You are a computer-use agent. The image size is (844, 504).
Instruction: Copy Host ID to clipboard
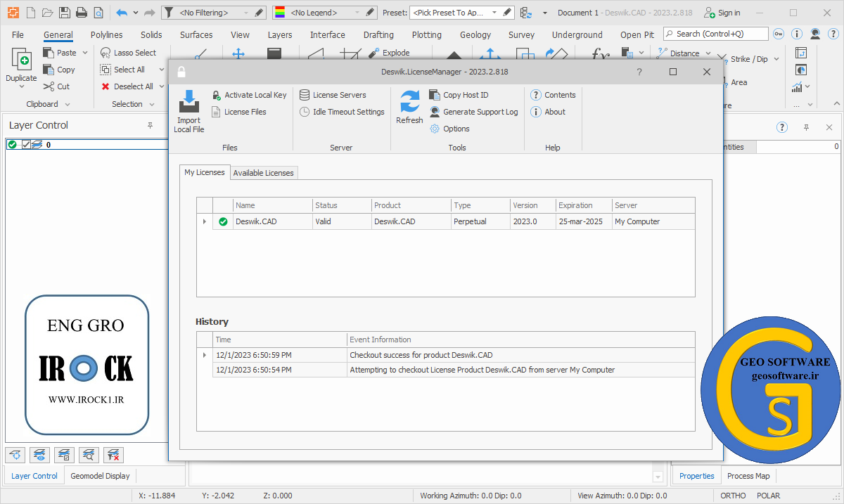(459, 95)
